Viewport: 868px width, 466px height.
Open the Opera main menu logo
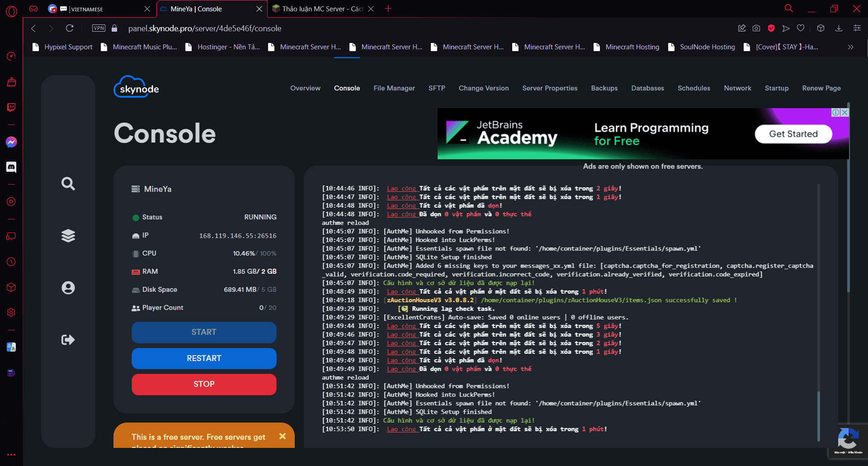pyautogui.click(x=11, y=11)
